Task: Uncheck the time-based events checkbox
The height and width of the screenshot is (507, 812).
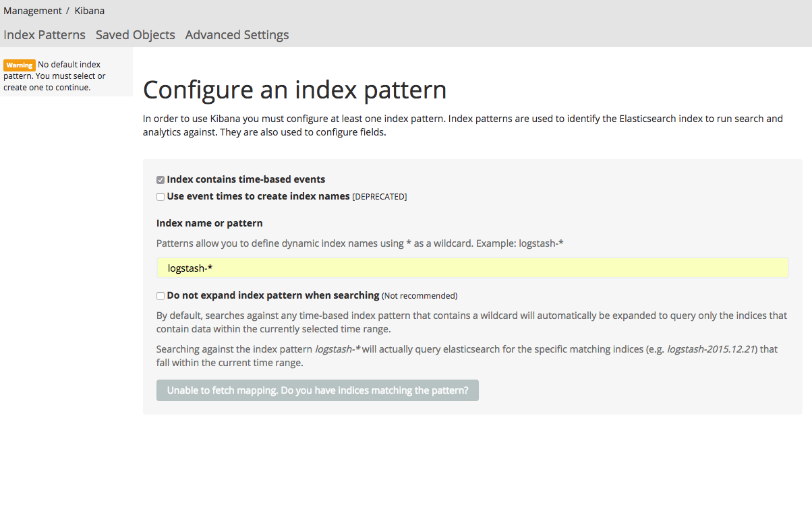Action: (x=161, y=180)
